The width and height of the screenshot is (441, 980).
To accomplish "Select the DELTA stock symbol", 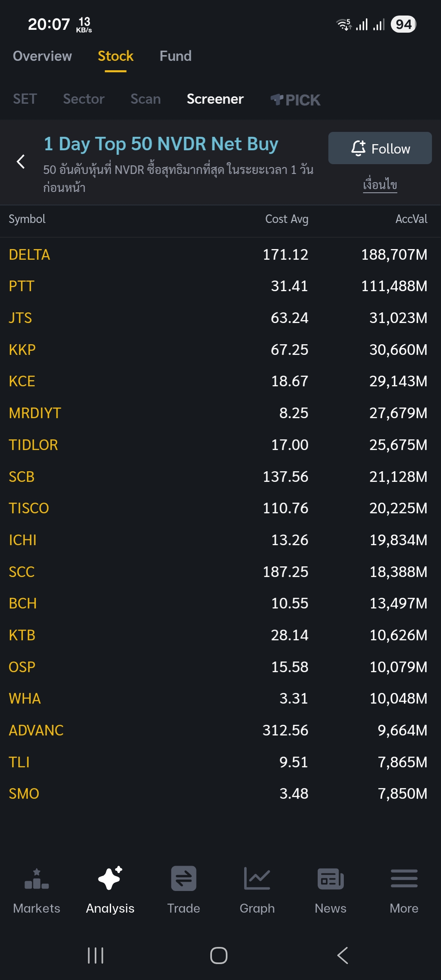I will click(x=29, y=254).
